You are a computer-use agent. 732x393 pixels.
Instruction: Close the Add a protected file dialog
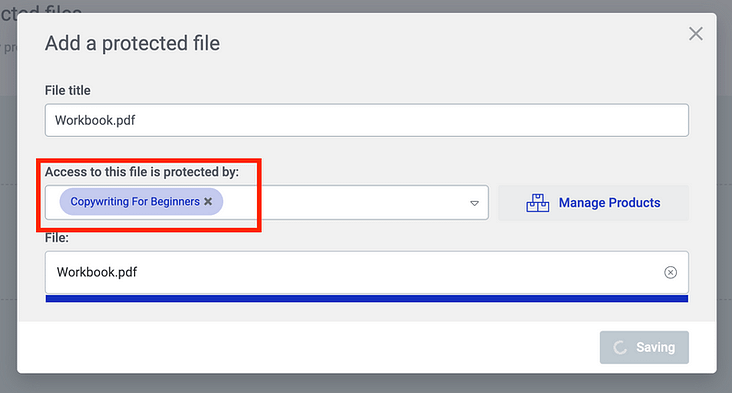pos(696,34)
